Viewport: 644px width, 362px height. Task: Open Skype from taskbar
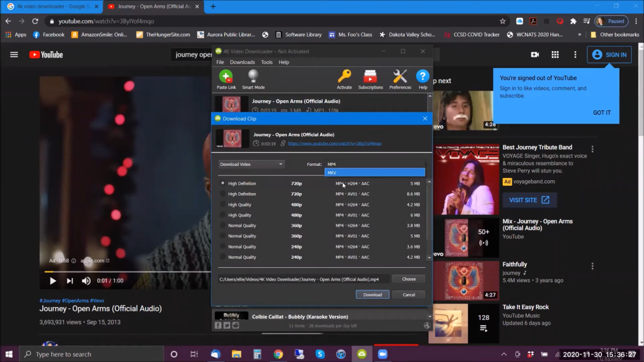coord(320,354)
